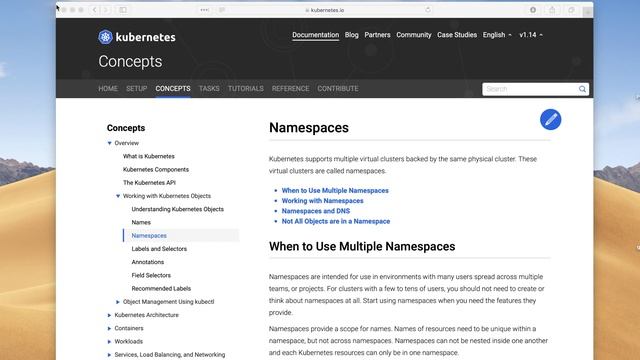The height and width of the screenshot is (360, 640).
Task: Open Kubernetes Components in sidebar
Action: tap(156, 169)
